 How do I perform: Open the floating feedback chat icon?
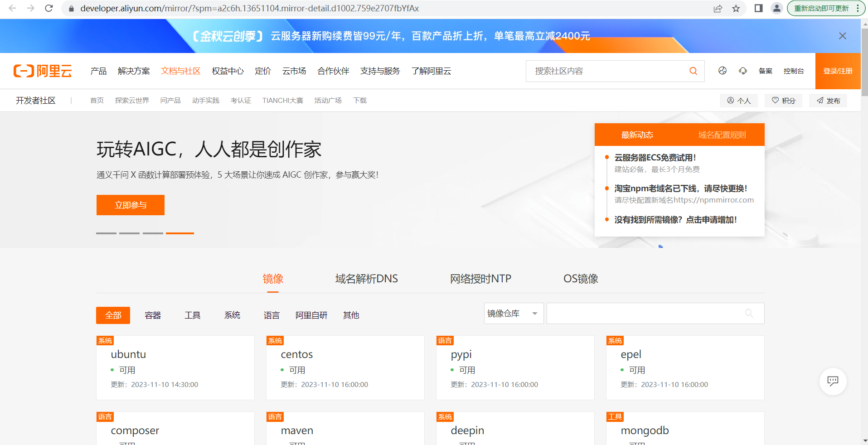(x=833, y=381)
